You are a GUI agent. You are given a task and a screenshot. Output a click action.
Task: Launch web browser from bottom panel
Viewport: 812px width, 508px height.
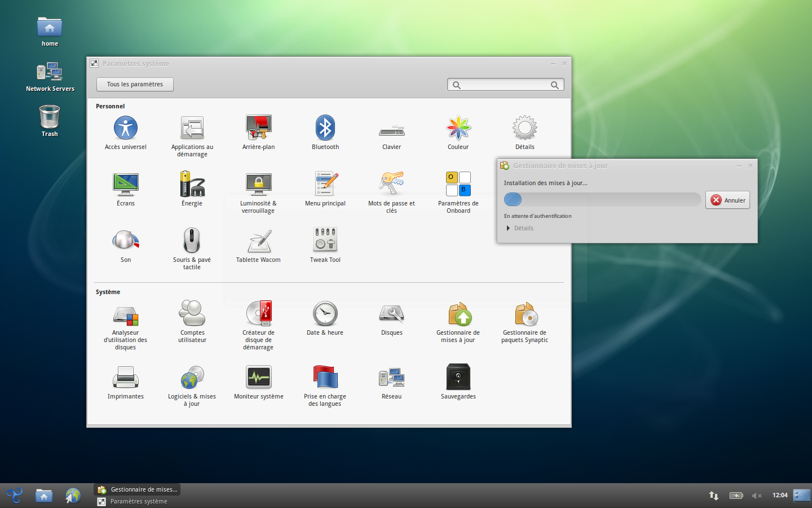(x=73, y=496)
